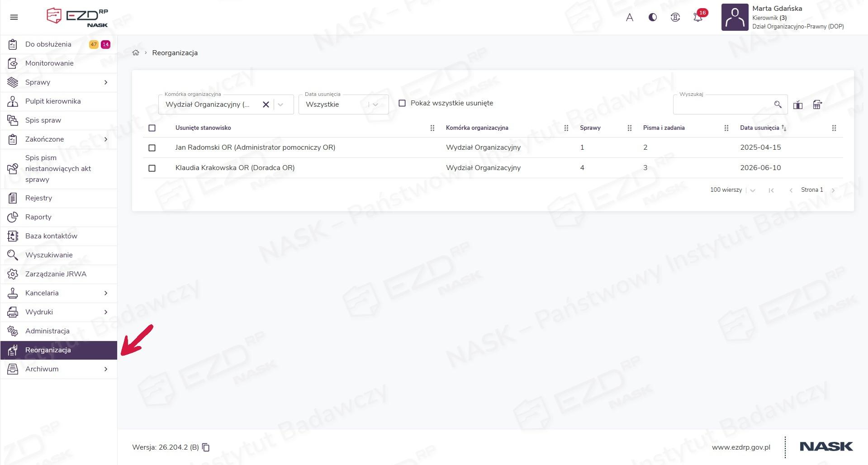Click the home breadcrumb icon
The image size is (868, 465).
[136, 53]
